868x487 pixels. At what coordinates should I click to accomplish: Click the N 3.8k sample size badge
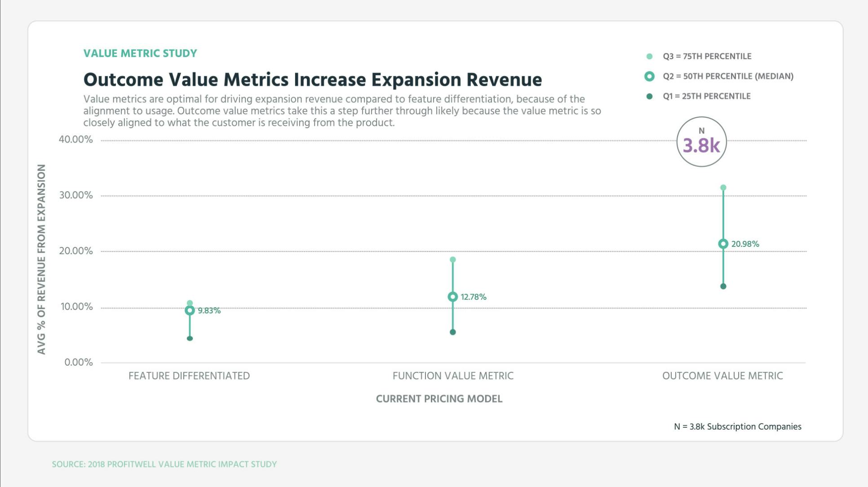point(701,141)
